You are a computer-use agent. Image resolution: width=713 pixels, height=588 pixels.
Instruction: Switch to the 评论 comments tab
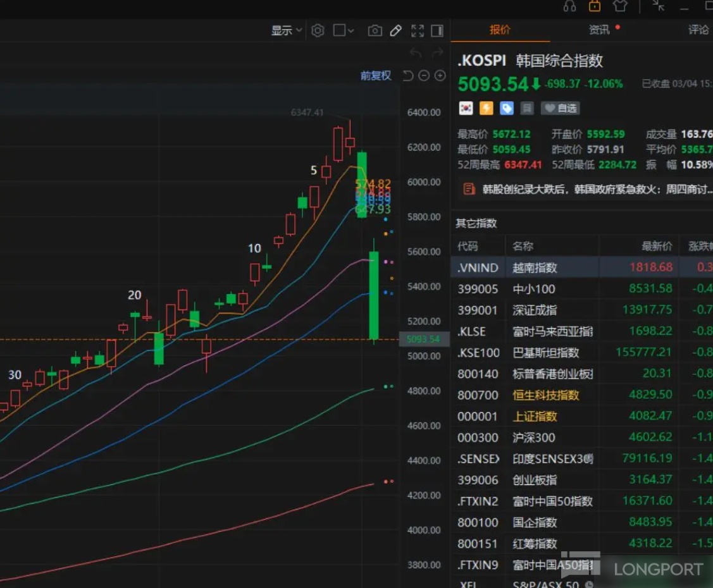point(698,30)
